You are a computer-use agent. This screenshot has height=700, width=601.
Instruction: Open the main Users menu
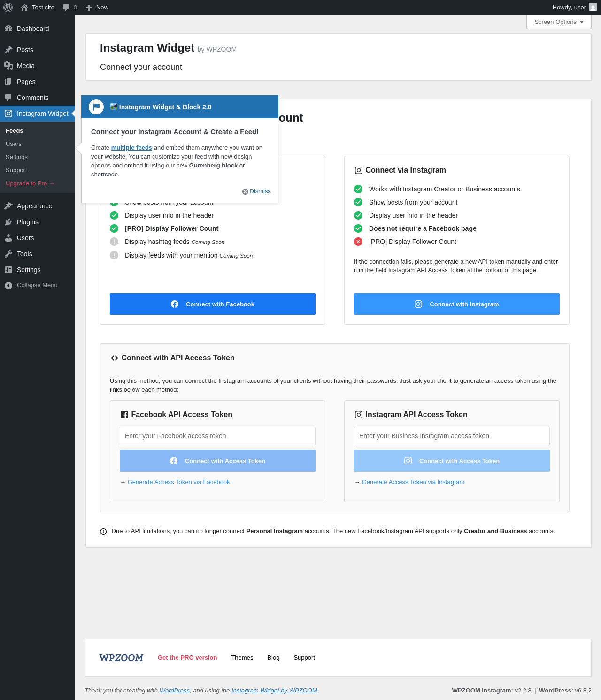click(x=38, y=238)
